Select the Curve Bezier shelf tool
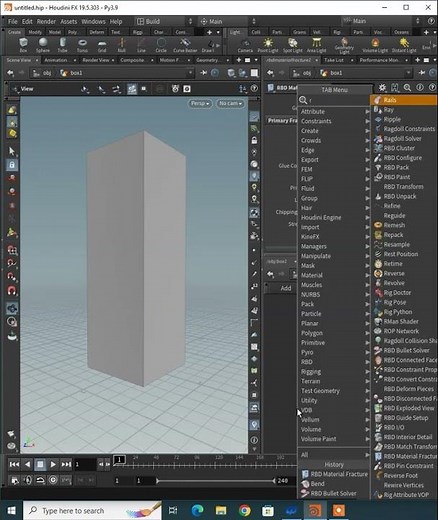Viewport: 438px width, 520px height. (185, 45)
